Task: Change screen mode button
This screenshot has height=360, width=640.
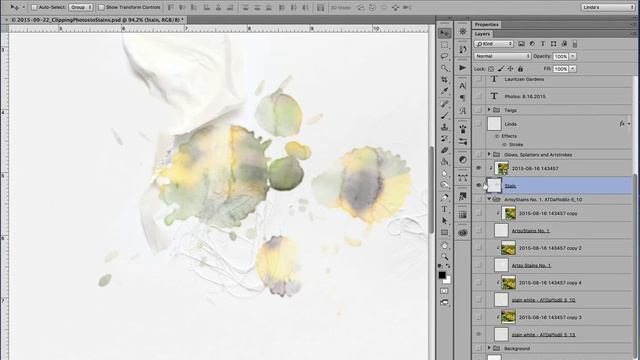Action: 444,302
